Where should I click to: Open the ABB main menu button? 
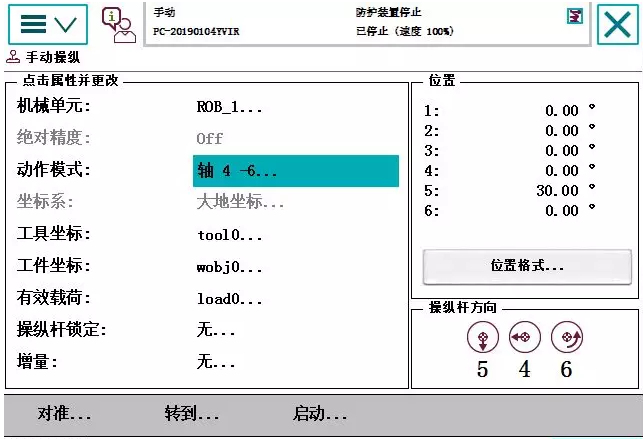(48, 24)
